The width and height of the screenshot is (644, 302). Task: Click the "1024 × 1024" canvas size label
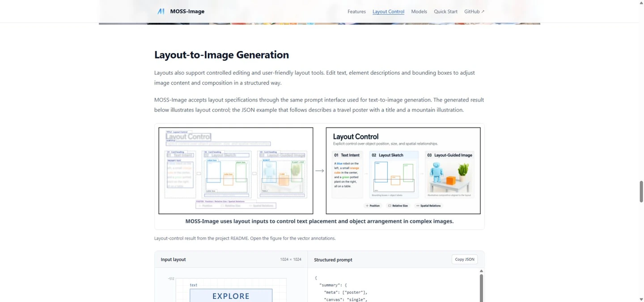pos(291,259)
